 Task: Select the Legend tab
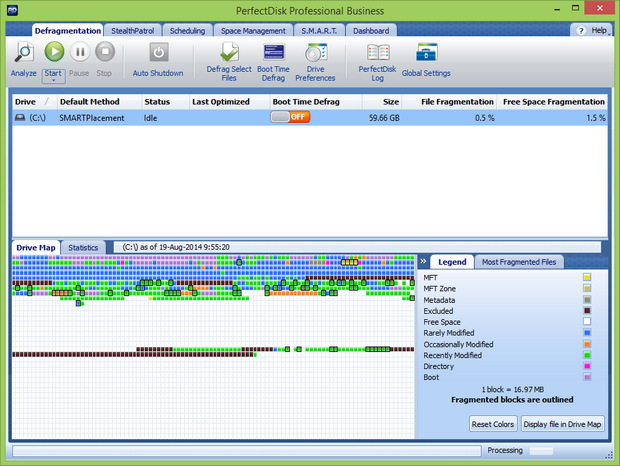(452, 262)
